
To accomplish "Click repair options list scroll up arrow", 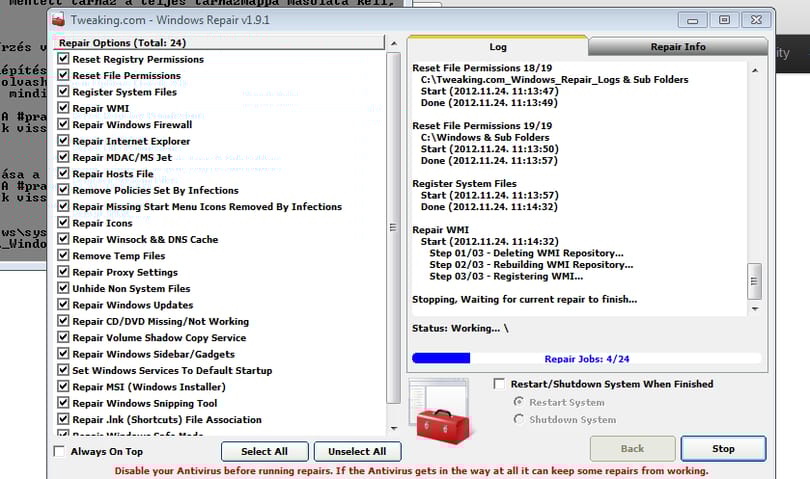I will click(394, 43).
